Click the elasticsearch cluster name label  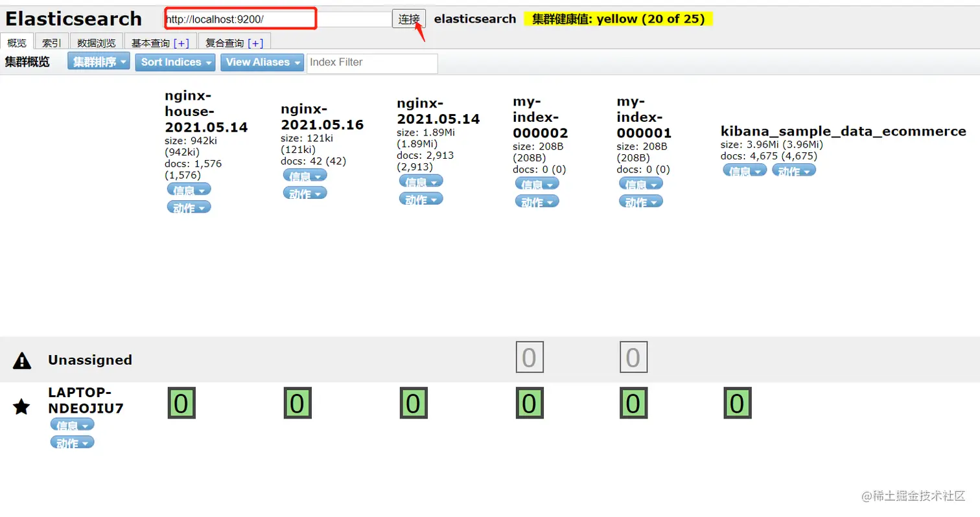pyautogui.click(x=475, y=19)
